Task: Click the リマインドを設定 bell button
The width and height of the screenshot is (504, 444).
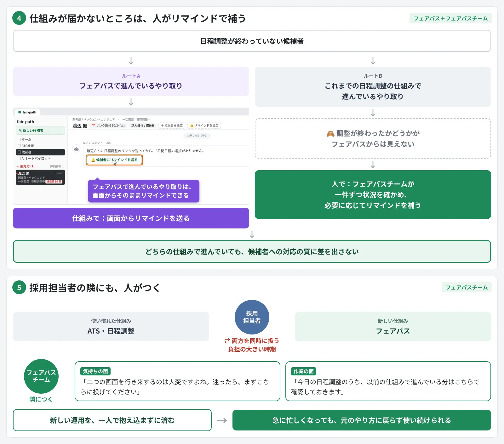Action: [204, 126]
